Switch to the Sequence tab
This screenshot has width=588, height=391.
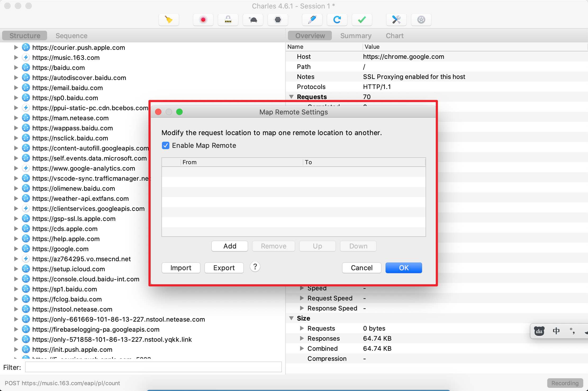pos(71,36)
